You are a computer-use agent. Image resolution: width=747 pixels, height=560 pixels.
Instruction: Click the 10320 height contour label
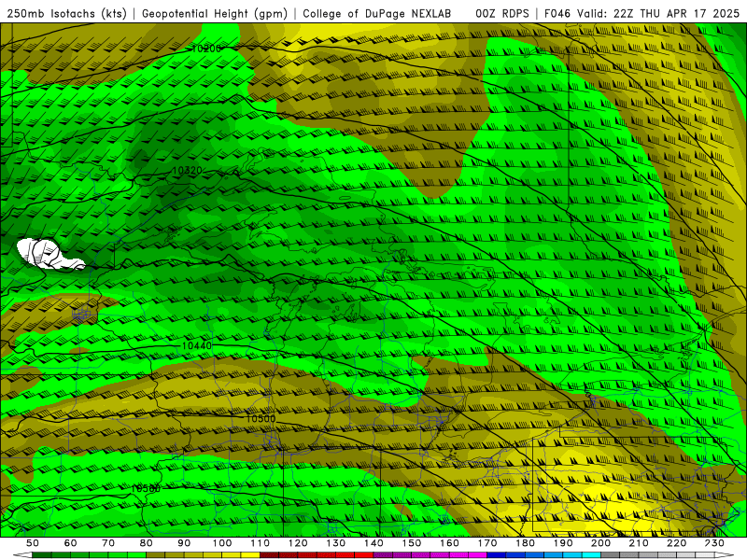pyautogui.click(x=188, y=171)
